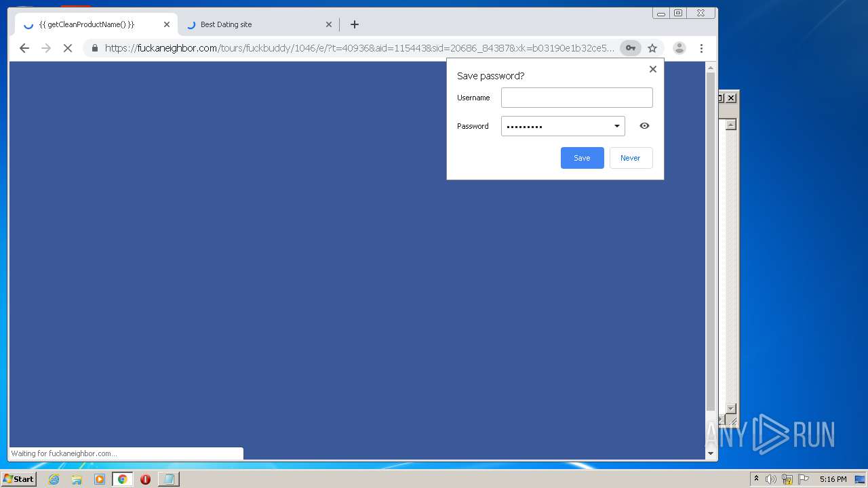Click the forward navigation arrow

46,48
